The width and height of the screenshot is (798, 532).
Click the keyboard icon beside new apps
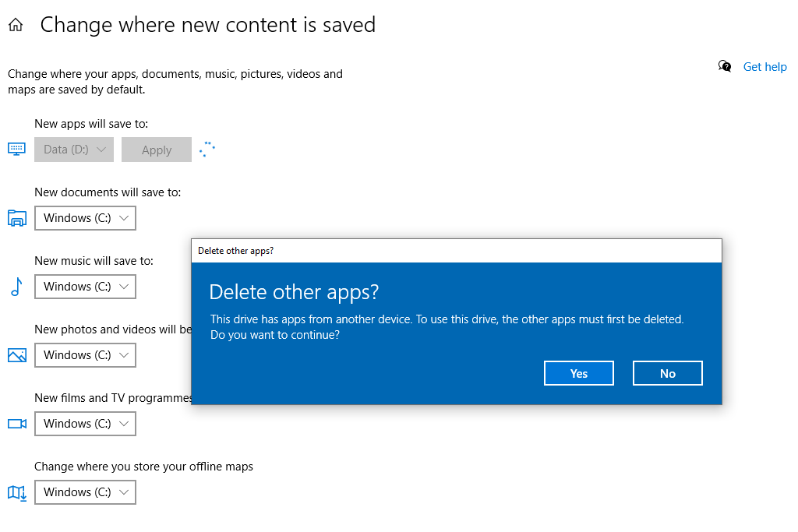(17, 149)
